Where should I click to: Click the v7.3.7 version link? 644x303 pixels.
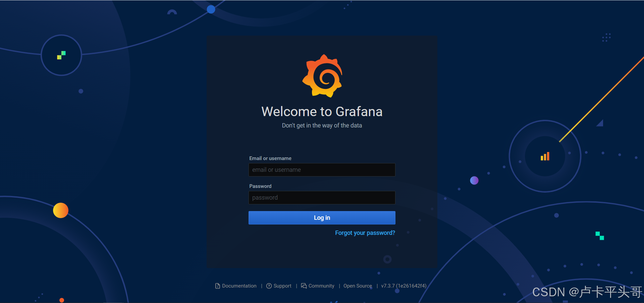[404, 286]
